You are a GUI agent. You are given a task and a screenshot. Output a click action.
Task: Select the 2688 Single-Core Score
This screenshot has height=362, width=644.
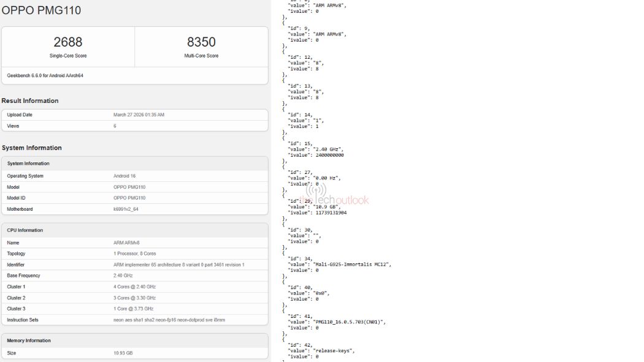(x=67, y=42)
